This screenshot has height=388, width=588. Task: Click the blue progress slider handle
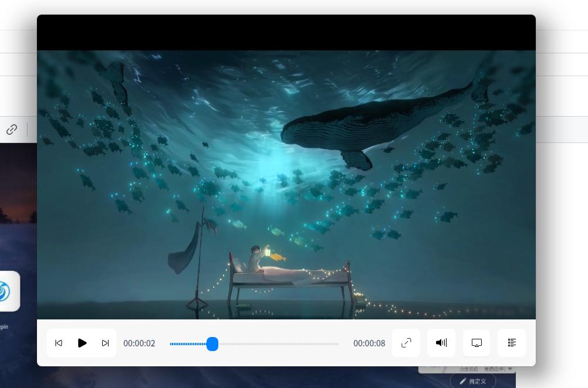212,344
